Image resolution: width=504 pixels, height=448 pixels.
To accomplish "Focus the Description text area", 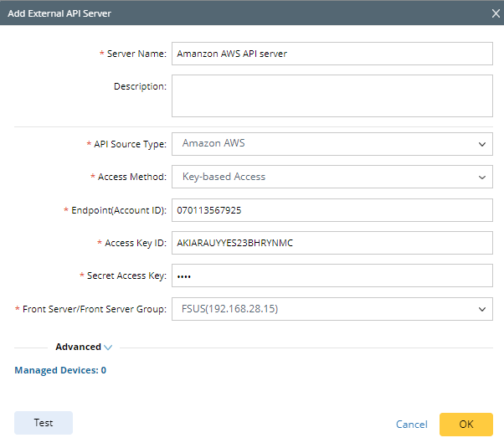I will tap(332, 96).
